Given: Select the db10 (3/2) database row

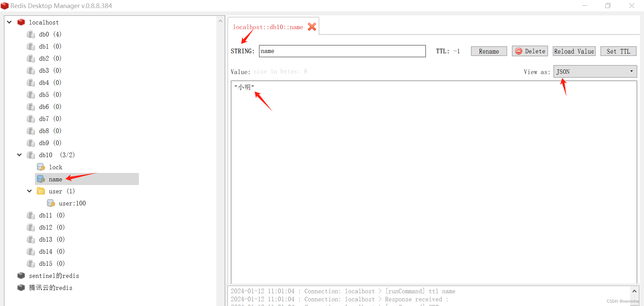Looking at the screenshot, I should (x=57, y=155).
